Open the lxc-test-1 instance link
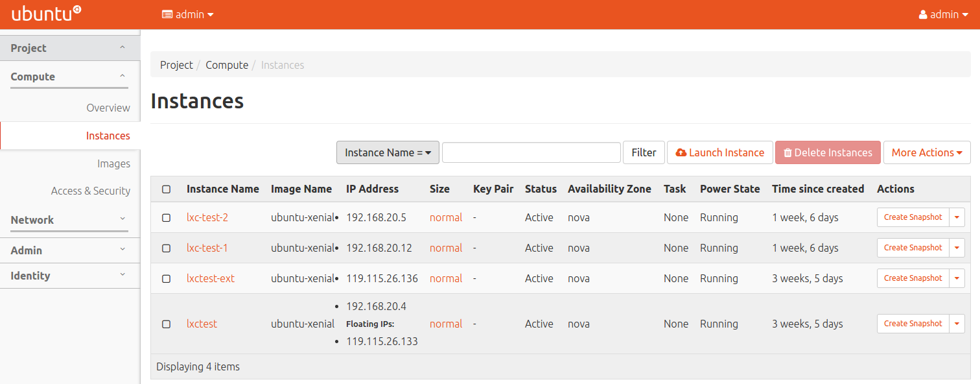 coord(207,248)
